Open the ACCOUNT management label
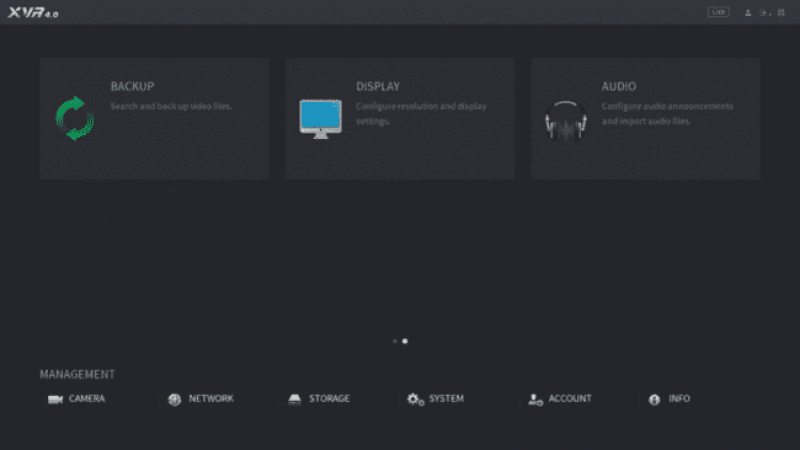Viewport: 800px width, 450px height. (x=570, y=398)
